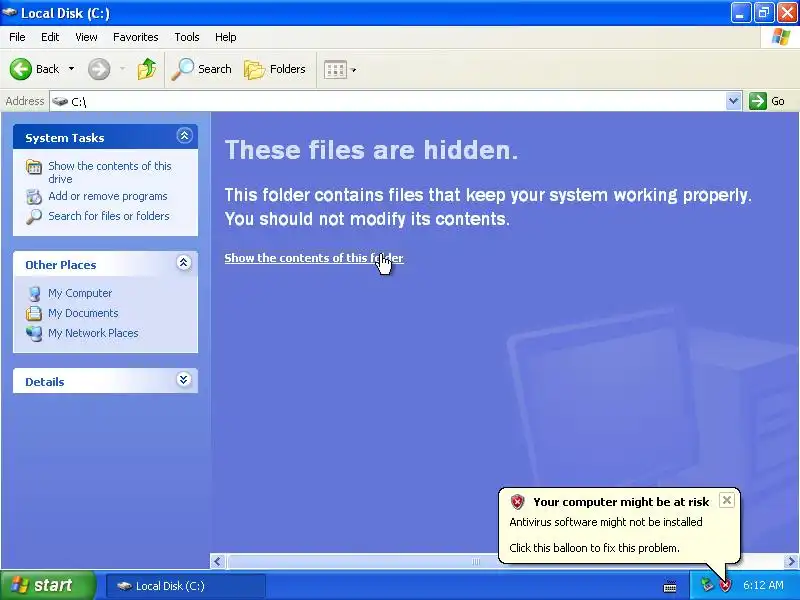Toggle the Folders pane button

[x=274, y=69]
